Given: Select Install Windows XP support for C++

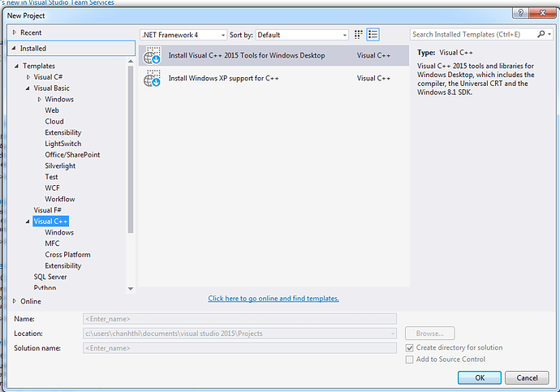Looking at the screenshot, I should [x=274, y=78].
